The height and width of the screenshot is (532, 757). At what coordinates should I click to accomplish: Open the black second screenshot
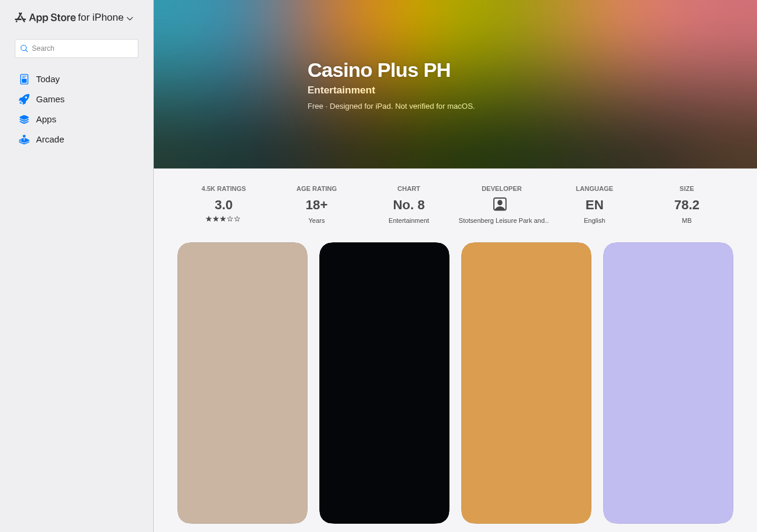[x=384, y=383]
